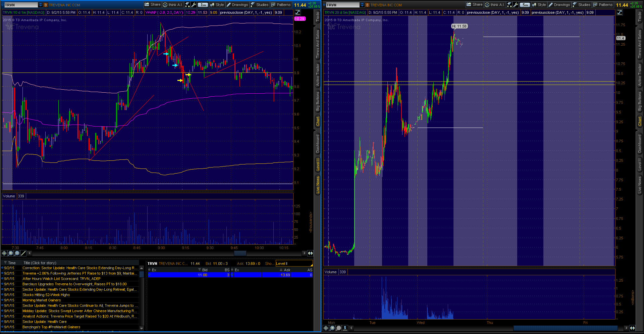Toggle expand-range icon under left chart
Screen dimensions: 644x334
pos(310,253)
